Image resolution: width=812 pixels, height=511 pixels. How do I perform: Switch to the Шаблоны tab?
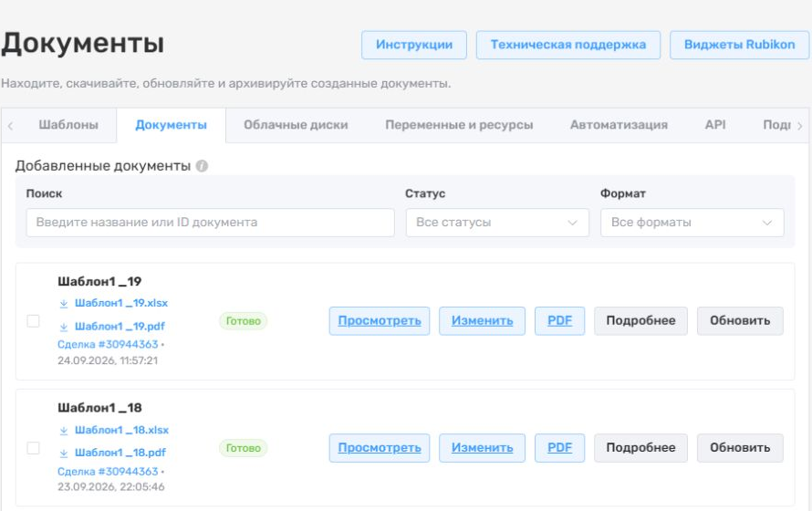point(68,125)
